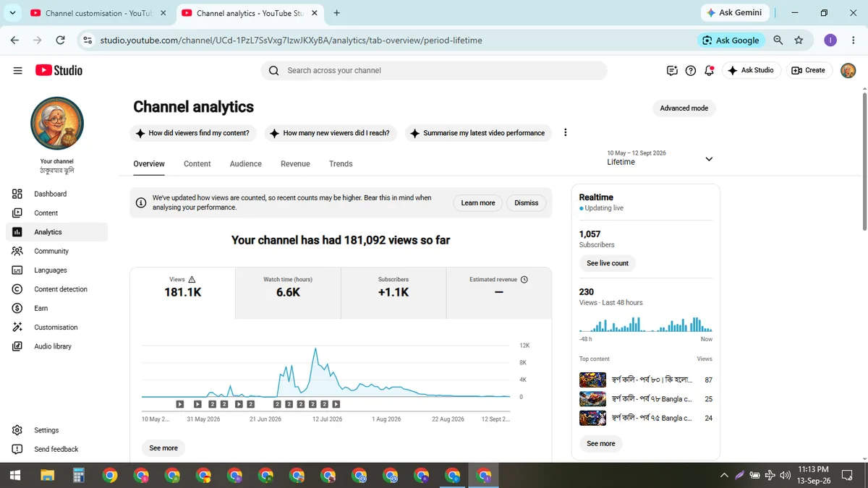The image size is (868, 488).
Task: Switch to the Content analytics tab
Action: pos(197,164)
